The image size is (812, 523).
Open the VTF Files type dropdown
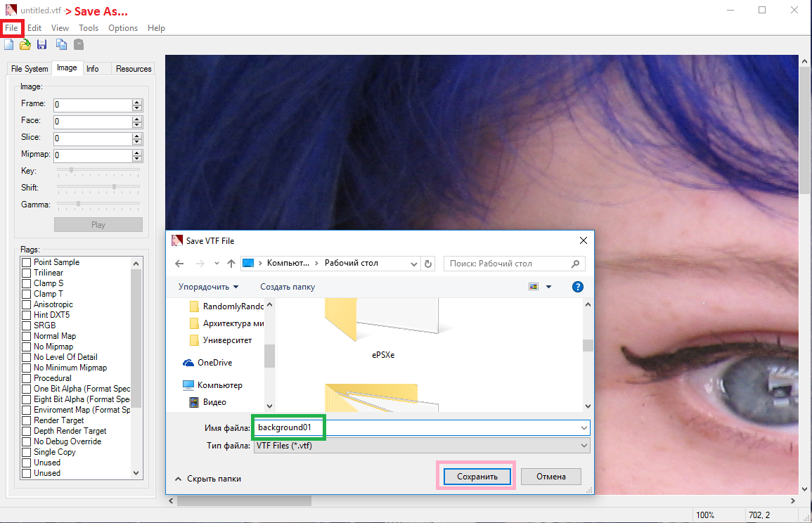tap(422, 446)
